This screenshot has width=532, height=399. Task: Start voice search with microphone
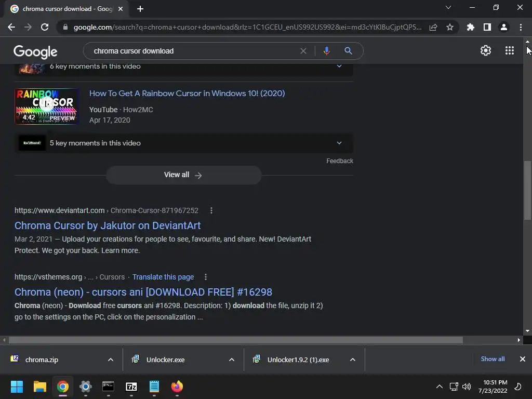click(326, 51)
